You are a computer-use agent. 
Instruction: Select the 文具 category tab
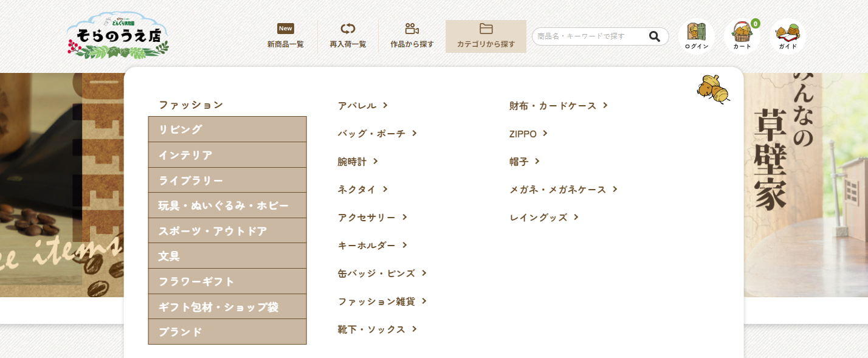tap(227, 256)
